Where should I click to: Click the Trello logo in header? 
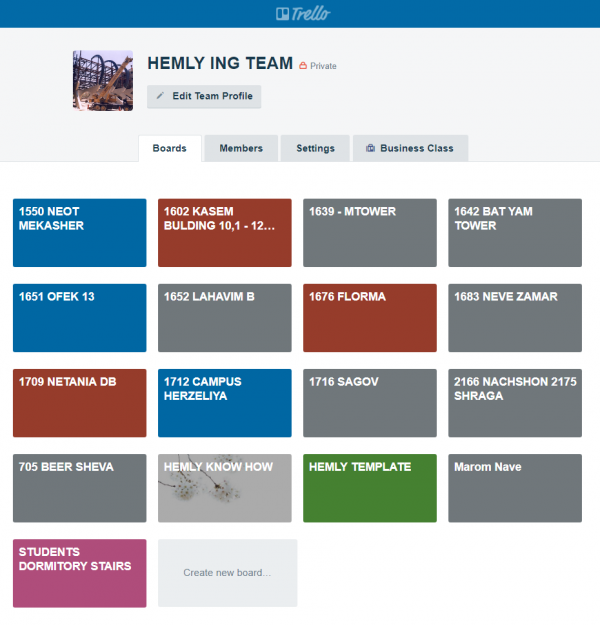coord(302,14)
